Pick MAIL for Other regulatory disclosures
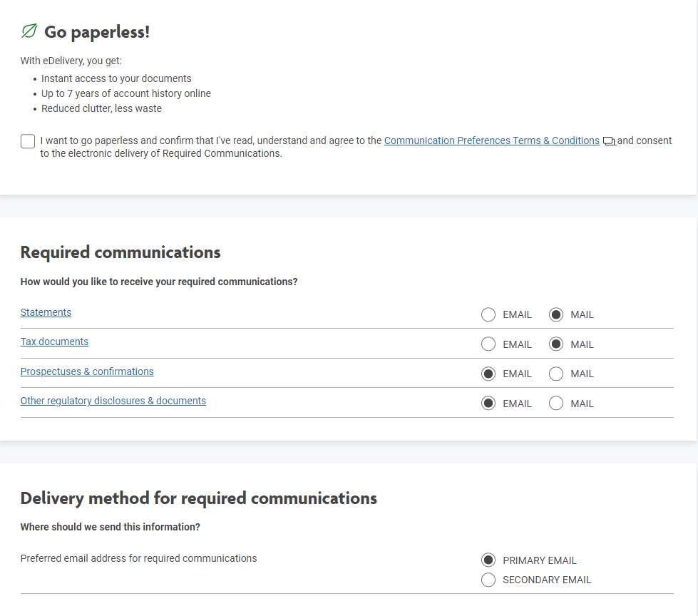 point(556,404)
